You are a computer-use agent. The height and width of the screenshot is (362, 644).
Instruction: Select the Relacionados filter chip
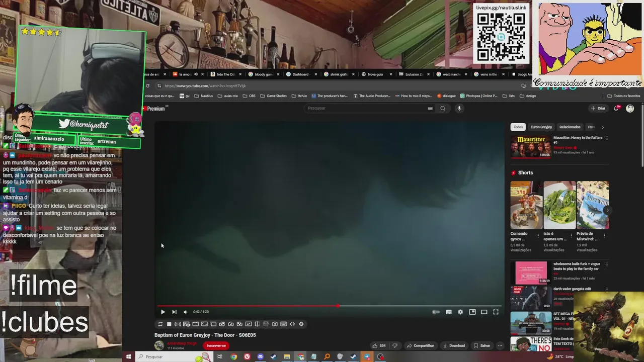click(x=570, y=127)
